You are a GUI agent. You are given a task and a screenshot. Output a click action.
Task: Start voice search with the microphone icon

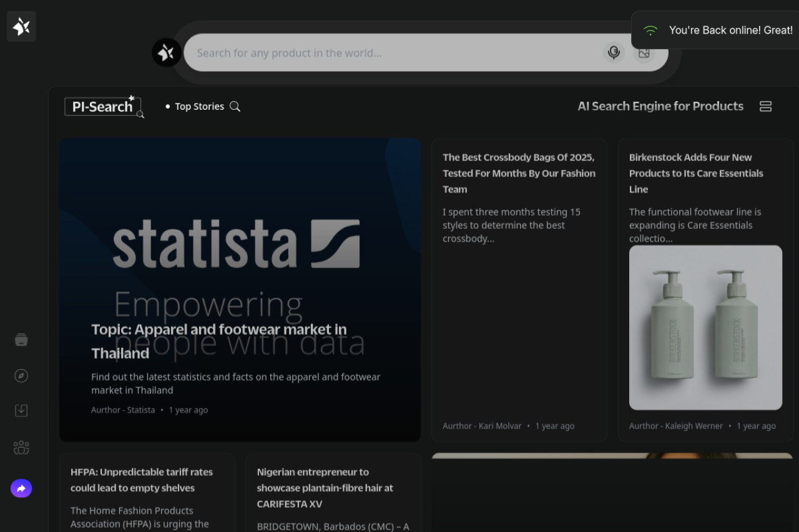pos(614,52)
